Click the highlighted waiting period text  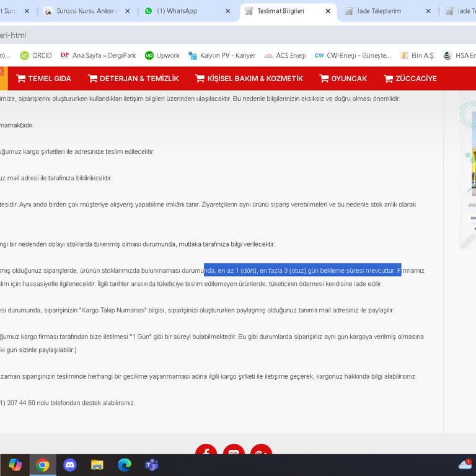click(x=302, y=270)
